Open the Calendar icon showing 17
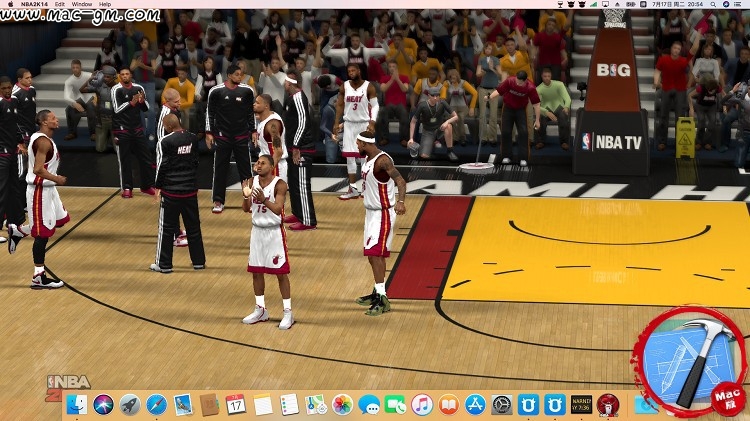The image size is (750, 421). (x=236, y=405)
